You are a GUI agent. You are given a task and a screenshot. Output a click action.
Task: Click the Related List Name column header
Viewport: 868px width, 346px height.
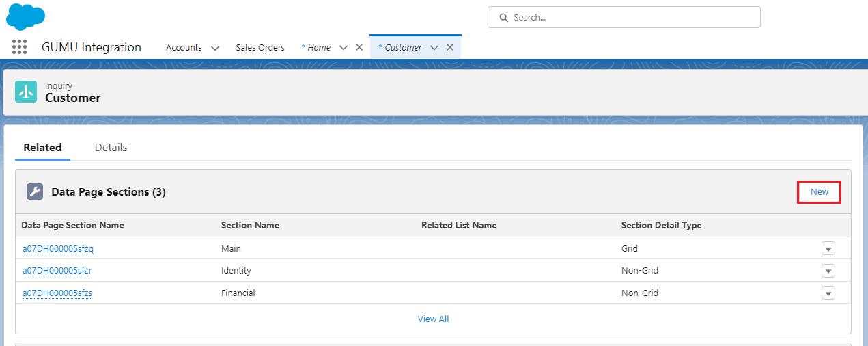coord(459,225)
